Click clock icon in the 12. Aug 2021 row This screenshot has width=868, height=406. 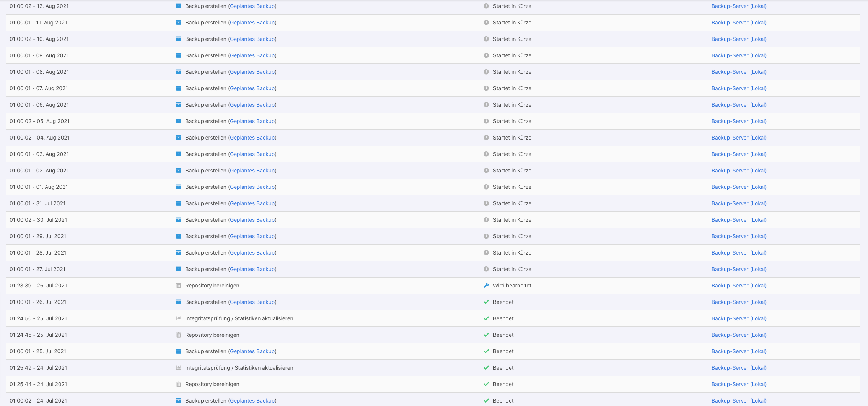click(x=486, y=6)
